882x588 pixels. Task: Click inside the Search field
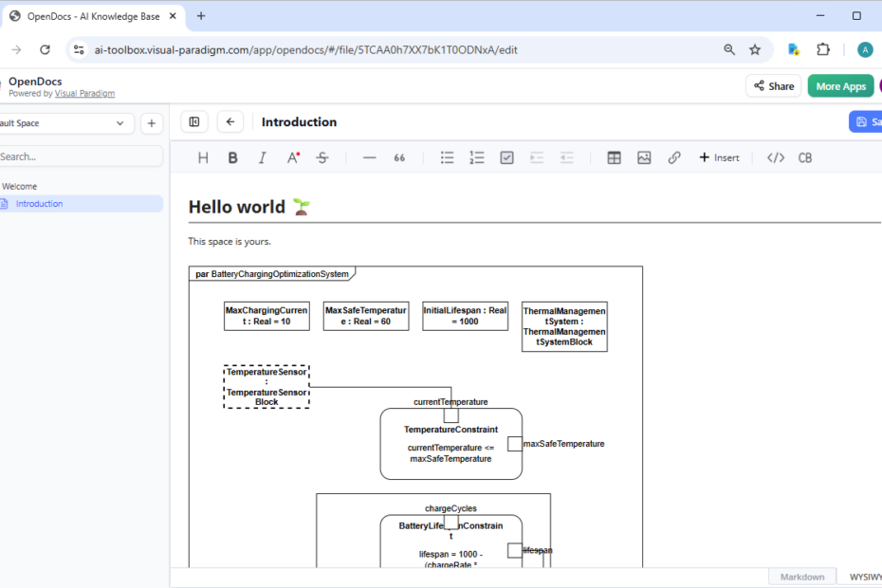click(x=82, y=155)
